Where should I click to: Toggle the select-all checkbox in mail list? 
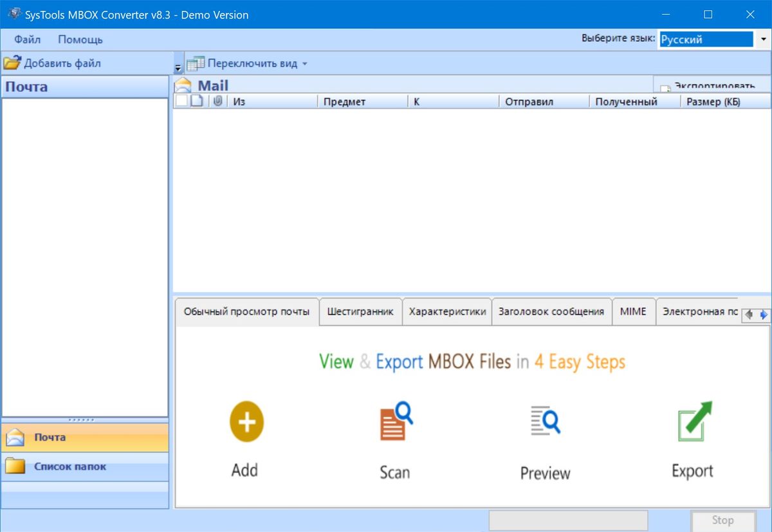coord(181,101)
